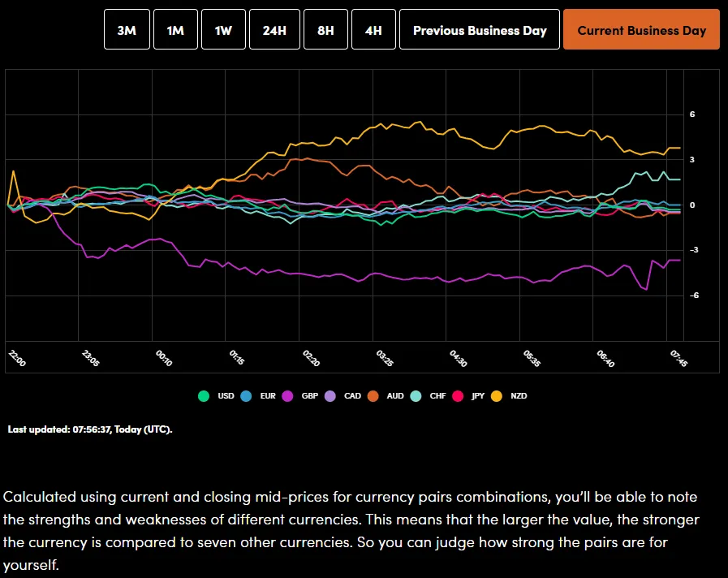Open Previous Business Day view

point(480,30)
